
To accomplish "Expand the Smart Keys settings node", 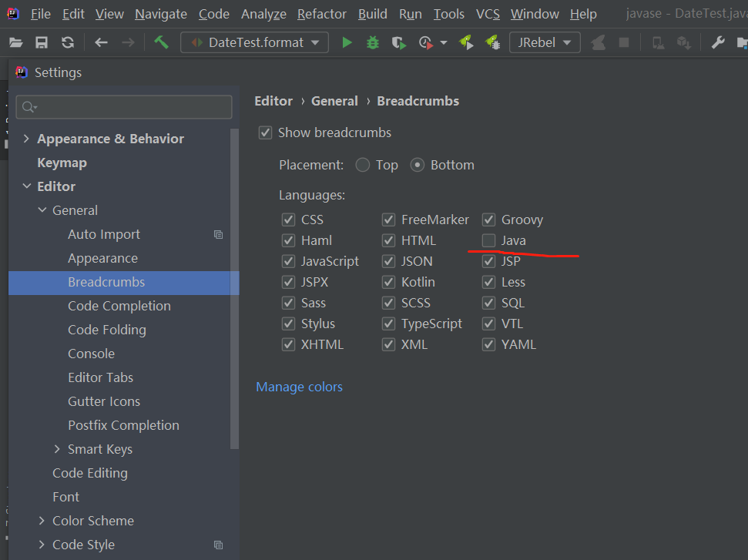I will 57,448.
